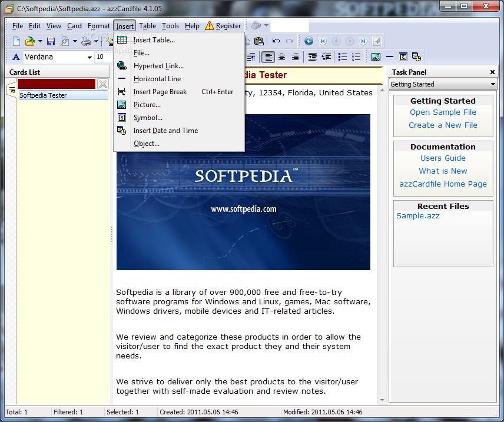Click the Save floppy disk icon
Image resolution: width=504 pixels, height=422 pixels.
coord(51,41)
